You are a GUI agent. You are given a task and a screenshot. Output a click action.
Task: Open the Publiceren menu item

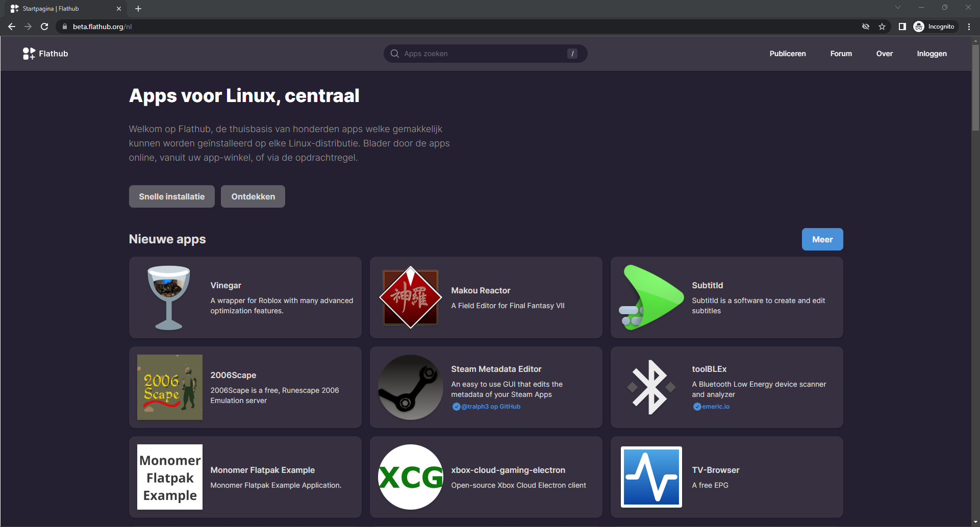pyautogui.click(x=787, y=54)
